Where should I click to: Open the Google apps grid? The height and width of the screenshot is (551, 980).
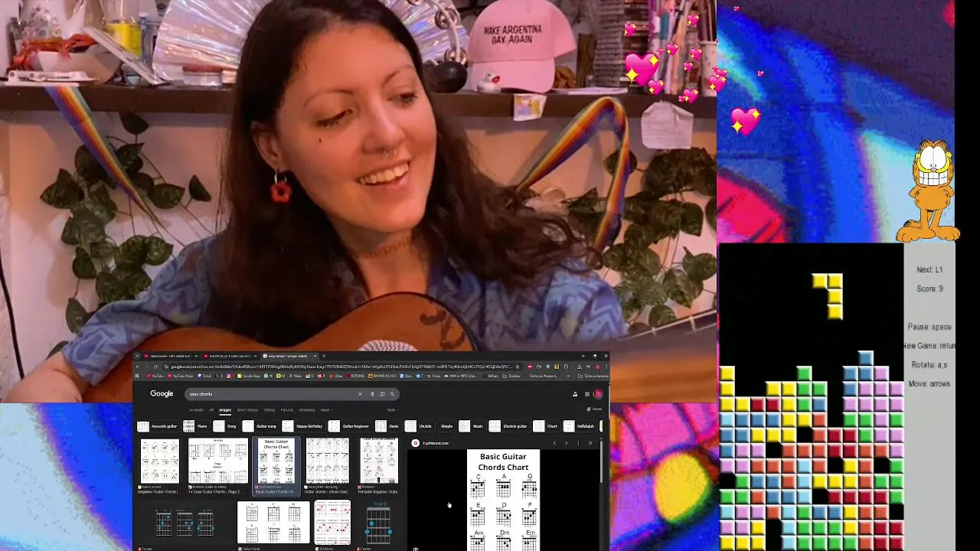[586, 394]
